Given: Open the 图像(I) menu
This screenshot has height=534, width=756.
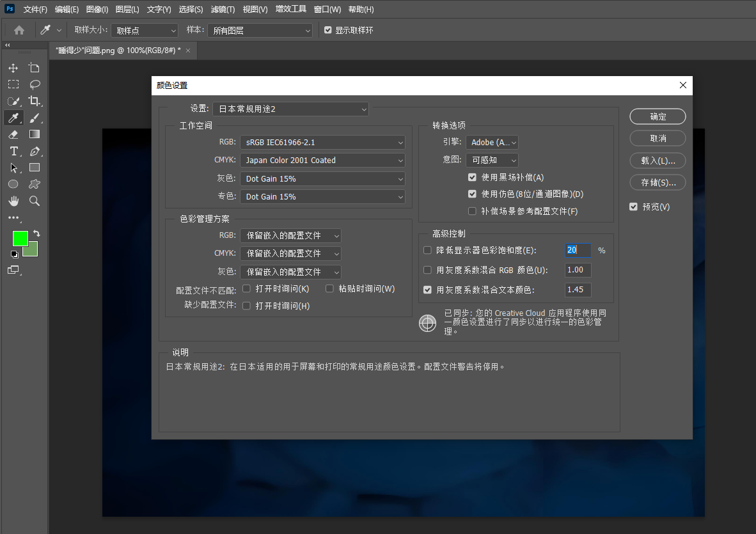Looking at the screenshot, I should [x=97, y=9].
